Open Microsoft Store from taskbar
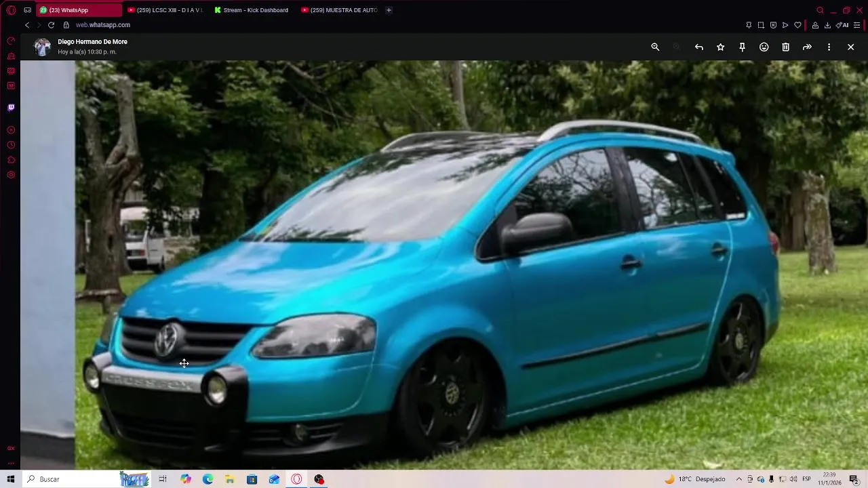The height and width of the screenshot is (488, 868). [252, 479]
